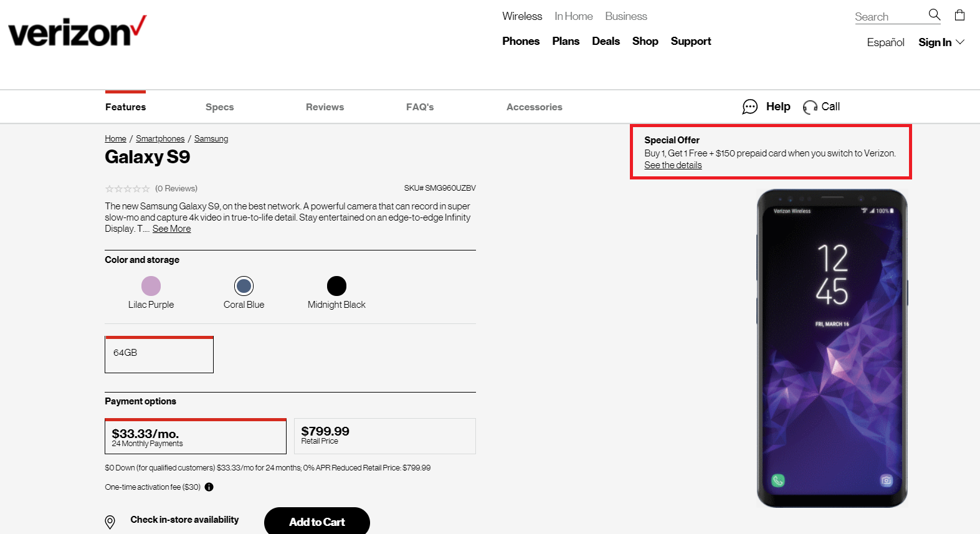
Task: Switch to the Features tab
Action: click(x=125, y=107)
